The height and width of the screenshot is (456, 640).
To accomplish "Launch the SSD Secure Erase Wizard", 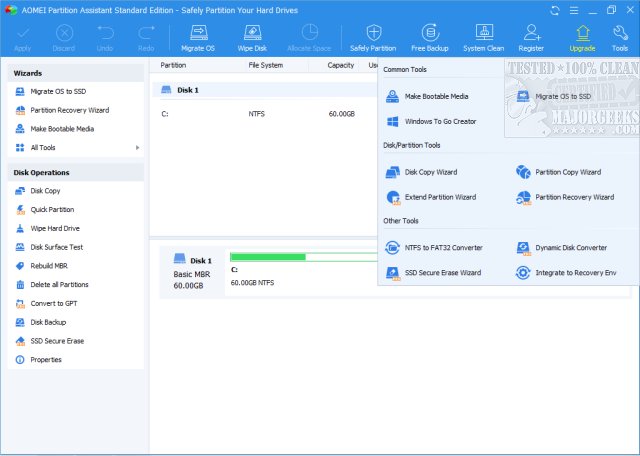I will tap(442, 272).
